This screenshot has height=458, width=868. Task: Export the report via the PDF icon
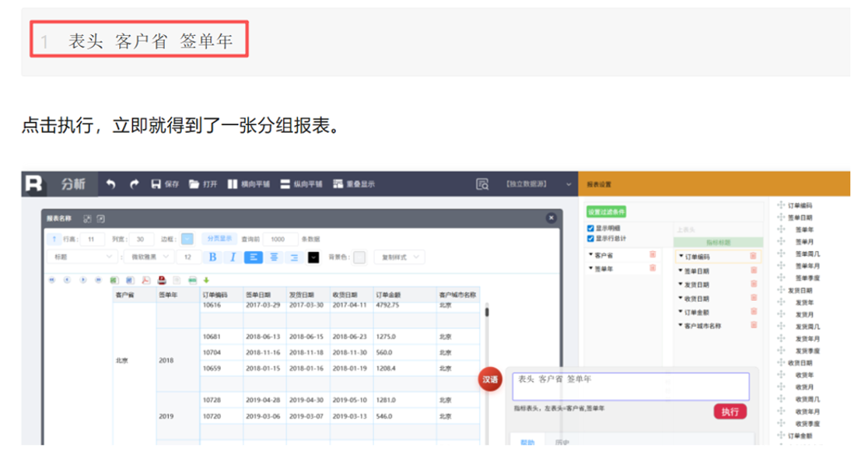pyautogui.click(x=145, y=280)
